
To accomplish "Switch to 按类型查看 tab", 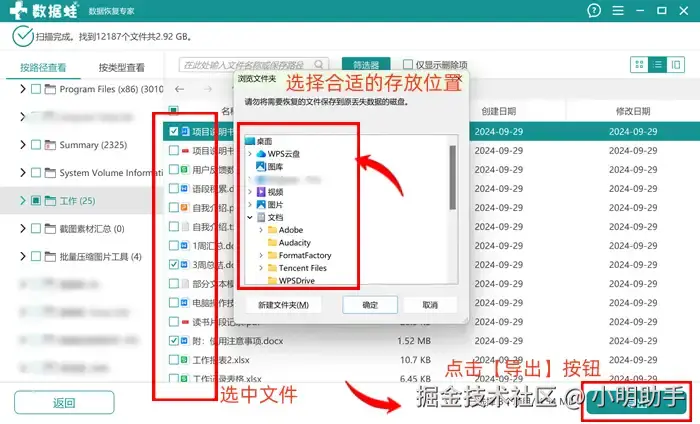I will (121, 67).
